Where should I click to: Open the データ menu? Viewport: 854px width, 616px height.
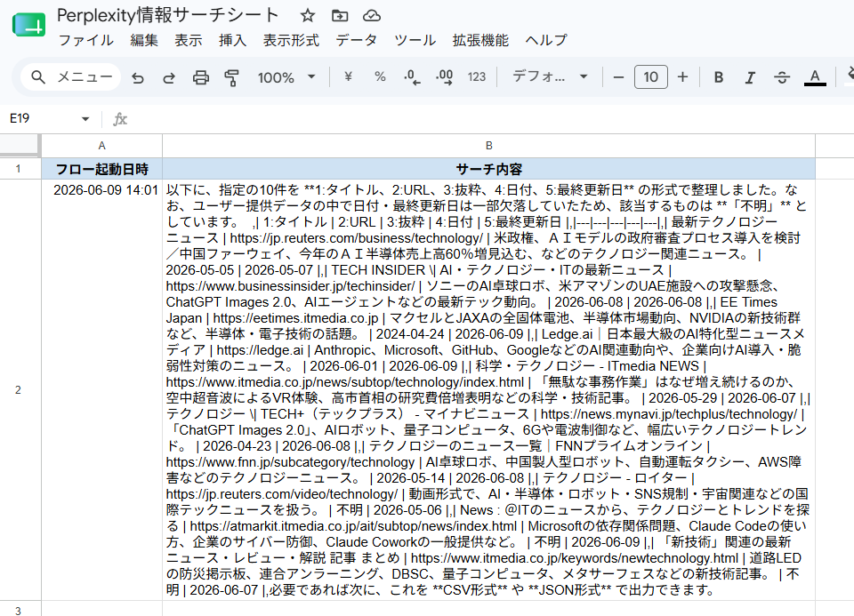[356, 40]
